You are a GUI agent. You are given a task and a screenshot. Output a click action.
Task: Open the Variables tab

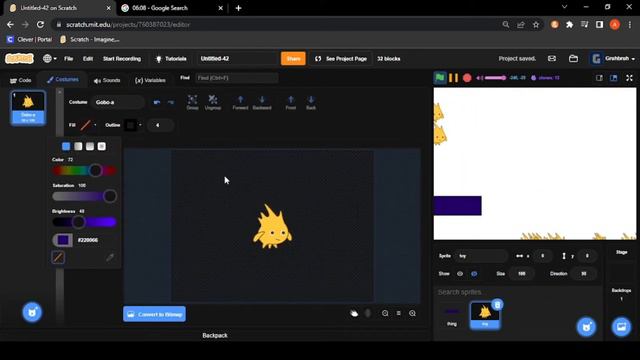click(x=150, y=80)
